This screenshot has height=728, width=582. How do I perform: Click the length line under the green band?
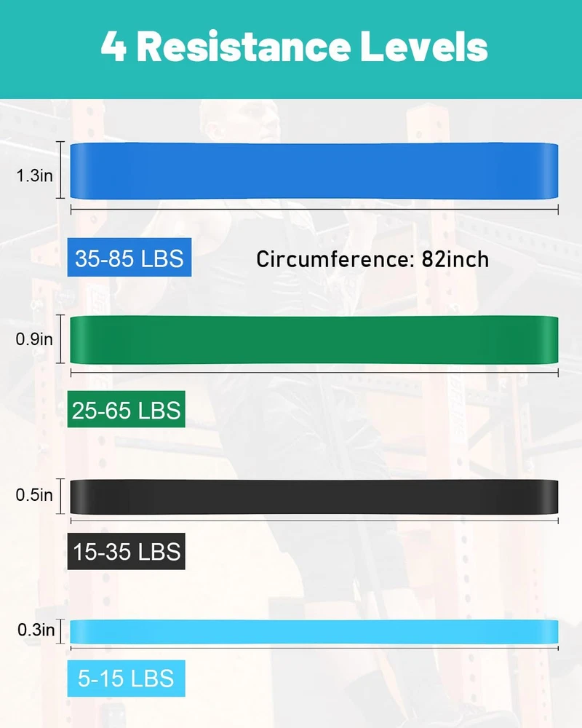click(x=314, y=373)
